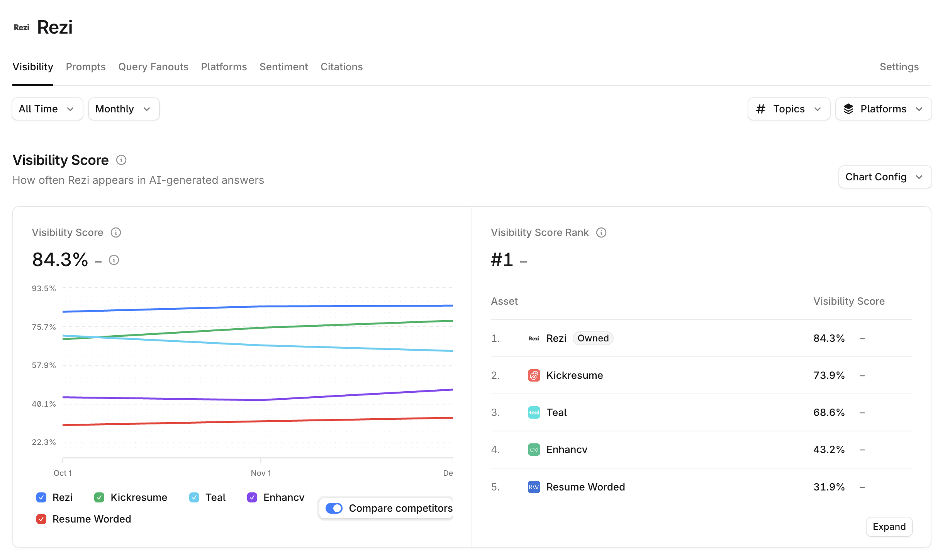Uncheck the Kickresume legend checkbox
The height and width of the screenshot is (560, 950).
pos(99,497)
